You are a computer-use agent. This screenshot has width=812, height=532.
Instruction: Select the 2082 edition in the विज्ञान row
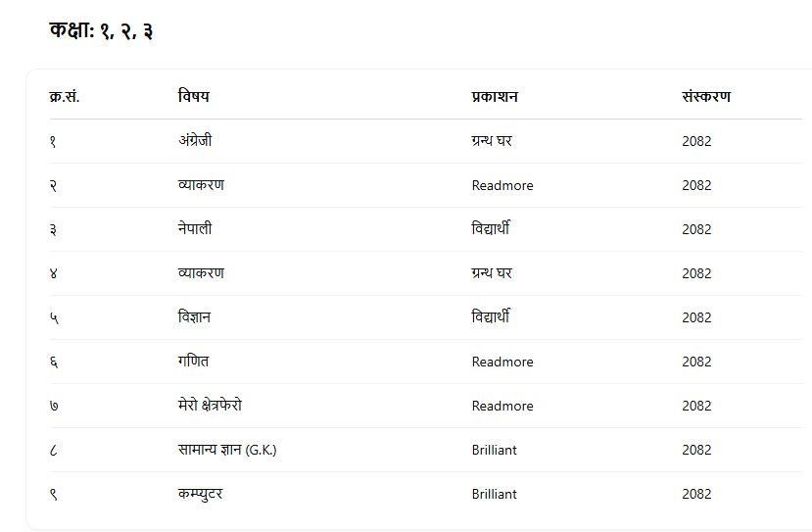(696, 317)
